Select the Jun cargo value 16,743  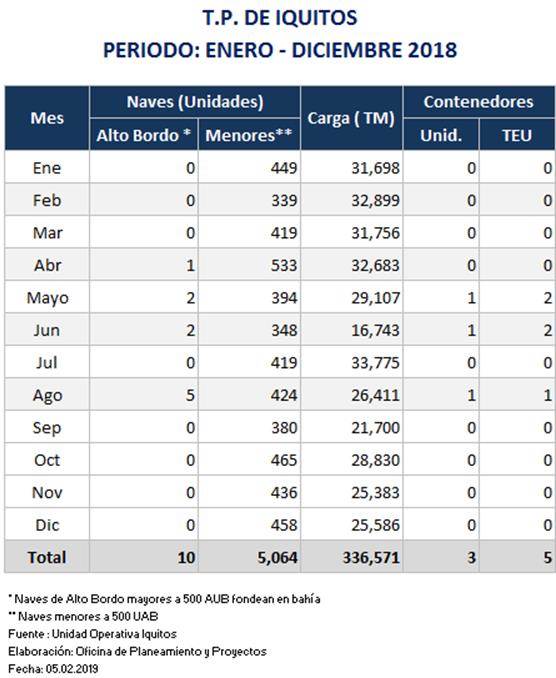point(375,330)
